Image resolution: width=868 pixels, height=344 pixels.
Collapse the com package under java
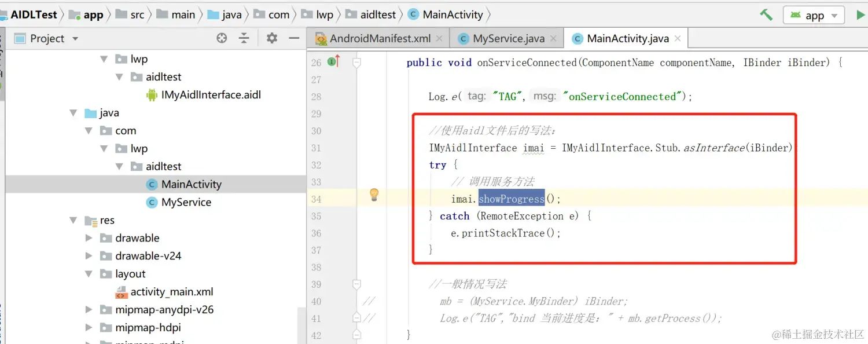click(89, 131)
